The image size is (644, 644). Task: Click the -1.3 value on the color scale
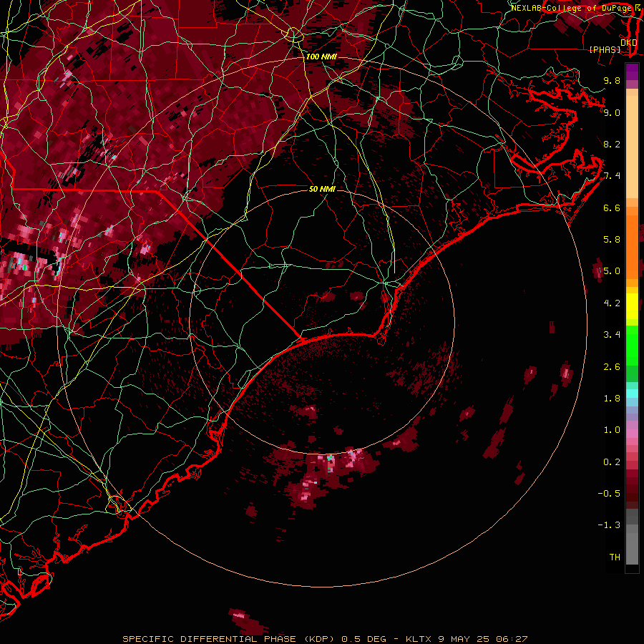[609, 525]
